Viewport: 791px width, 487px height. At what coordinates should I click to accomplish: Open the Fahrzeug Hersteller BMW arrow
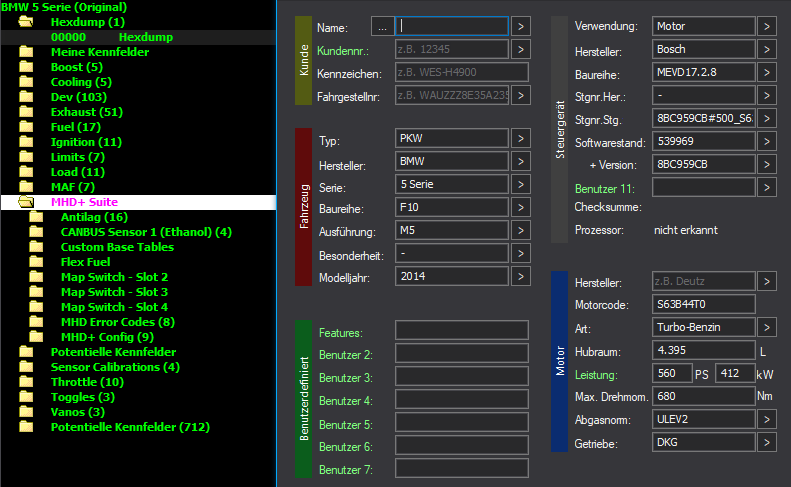tap(521, 161)
